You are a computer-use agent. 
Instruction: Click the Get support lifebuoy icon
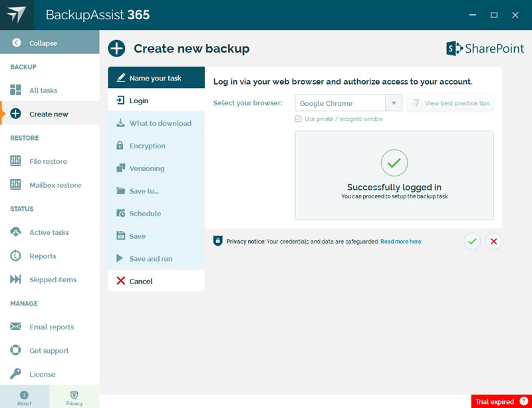click(15, 350)
